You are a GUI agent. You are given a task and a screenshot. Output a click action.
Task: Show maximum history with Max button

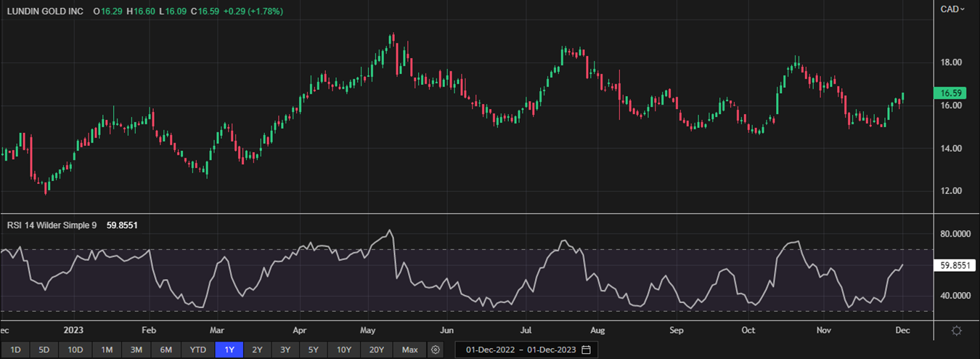[409, 350]
